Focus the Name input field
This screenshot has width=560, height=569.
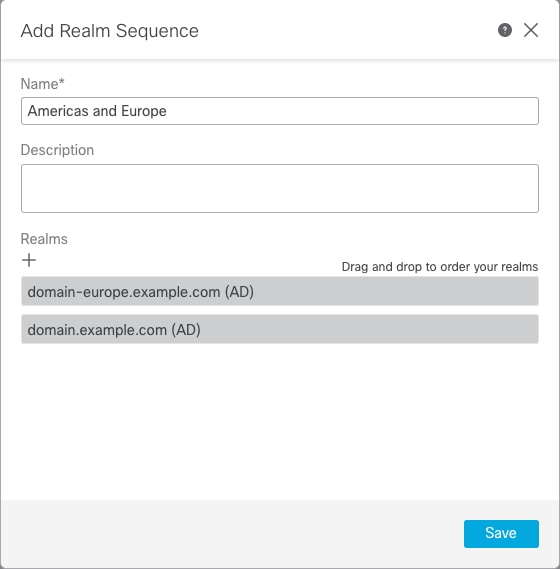[280, 111]
